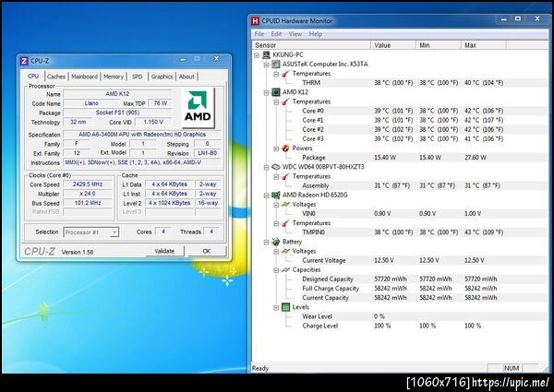554x392 pixels.
Task: Collapse the WDC WD64 00BPVT drive node
Action: (x=267, y=167)
